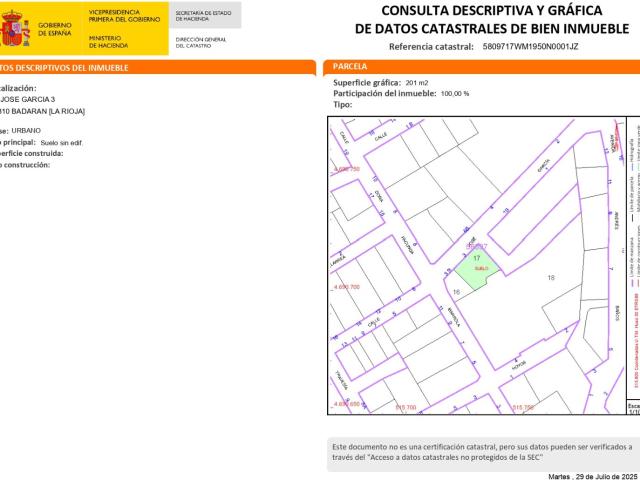Select the 'GOBIERNO DE ESPAÑA' text
The height and width of the screenshot is (480, 640).
pyautogui.click(x=55, y=29)
